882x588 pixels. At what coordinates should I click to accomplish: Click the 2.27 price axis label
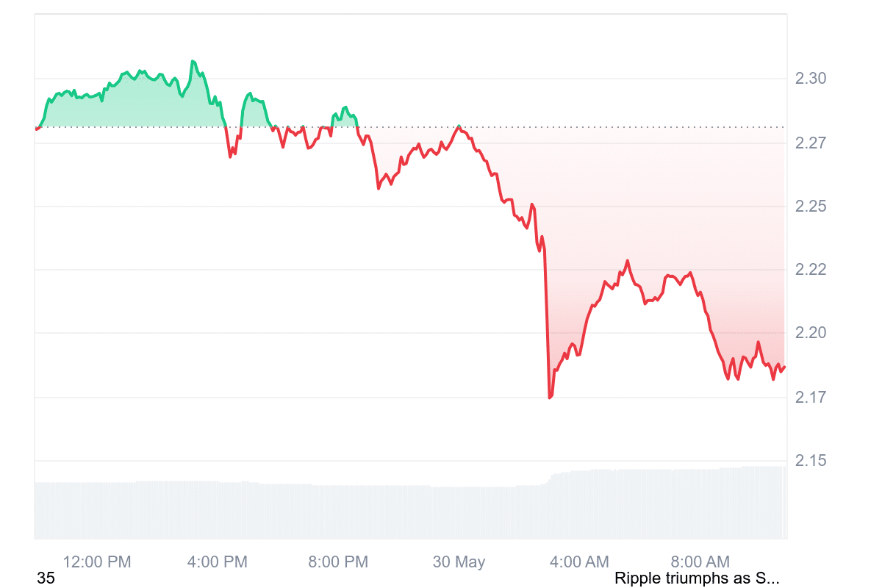tap(811, 143)
